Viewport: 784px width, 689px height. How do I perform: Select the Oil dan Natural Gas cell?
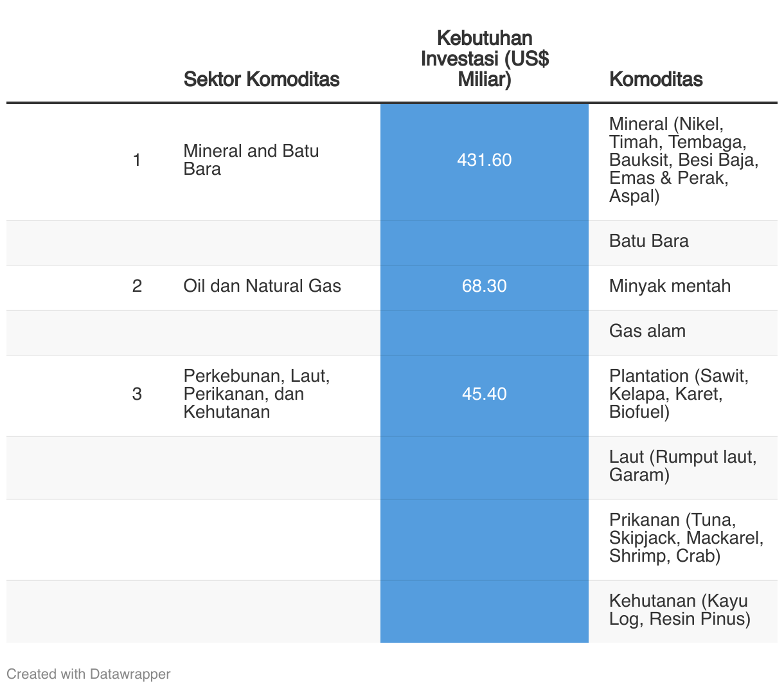(x=262, y=286)
